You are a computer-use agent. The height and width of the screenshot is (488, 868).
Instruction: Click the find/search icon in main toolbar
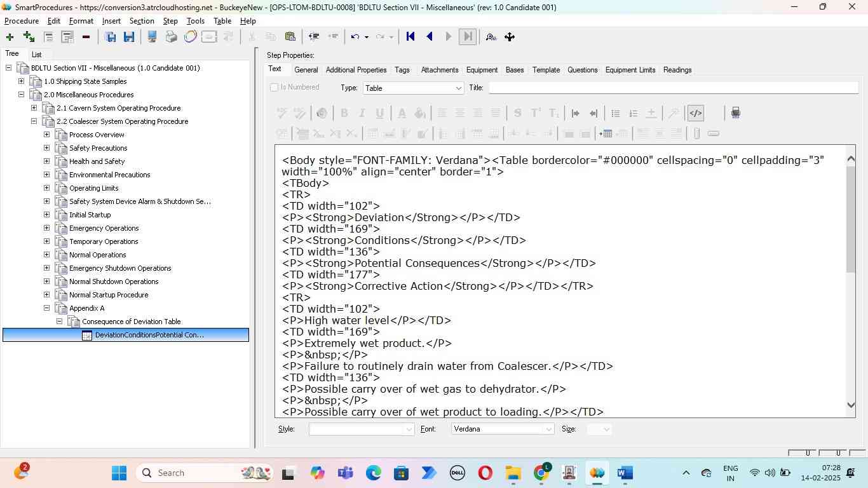tap(491, 37)
